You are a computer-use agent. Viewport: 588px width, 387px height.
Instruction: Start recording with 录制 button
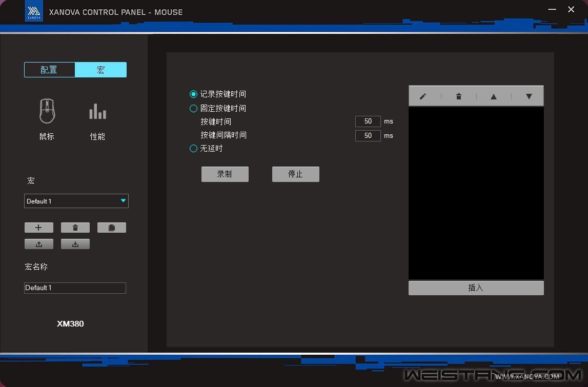pyautogui.click(x=225, y=174)
